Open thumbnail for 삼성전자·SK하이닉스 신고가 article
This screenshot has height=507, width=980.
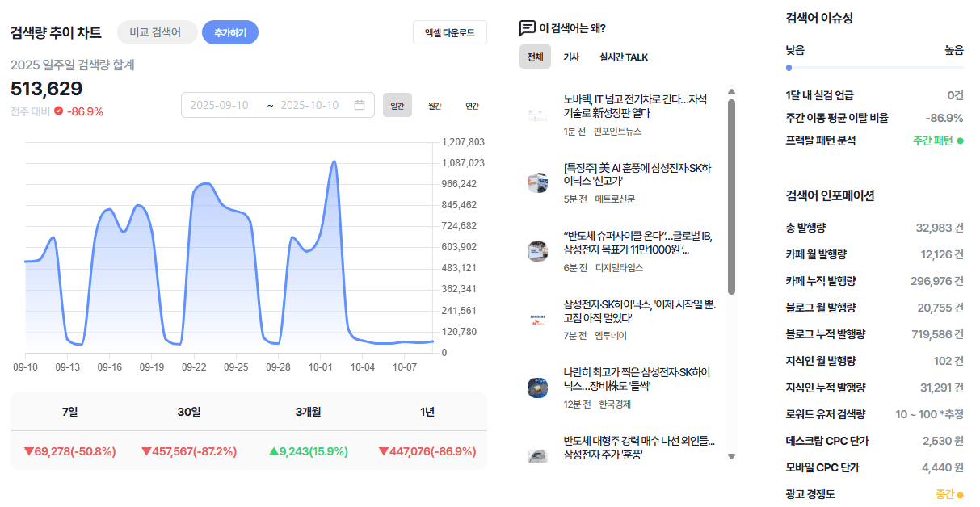pos(537,182)
